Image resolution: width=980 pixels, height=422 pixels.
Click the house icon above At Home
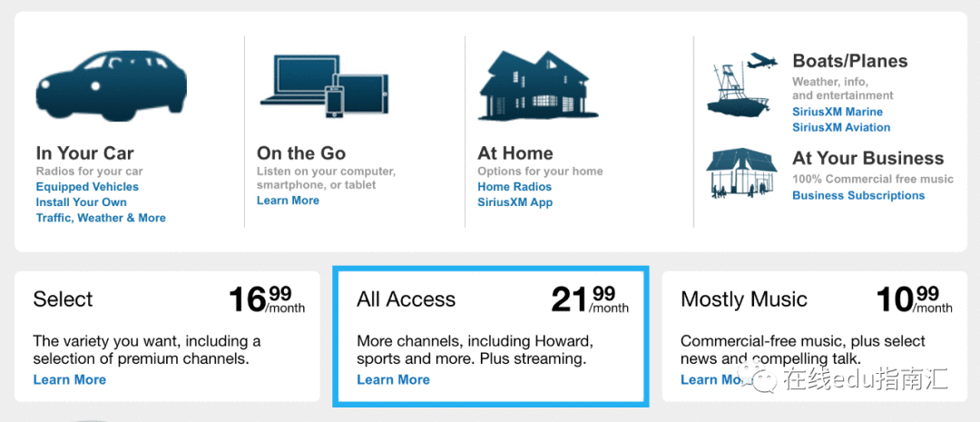pos(534,85)
